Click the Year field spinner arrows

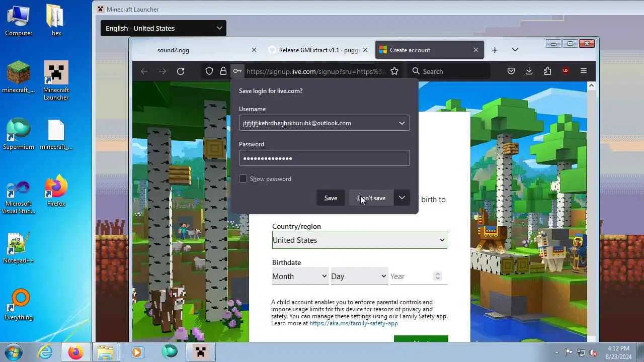[x=438, y=276]
